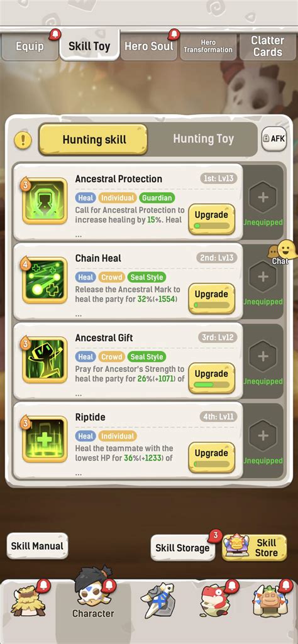
Task: Switch to Hunting Toy mode
Action: coord(203,139)
